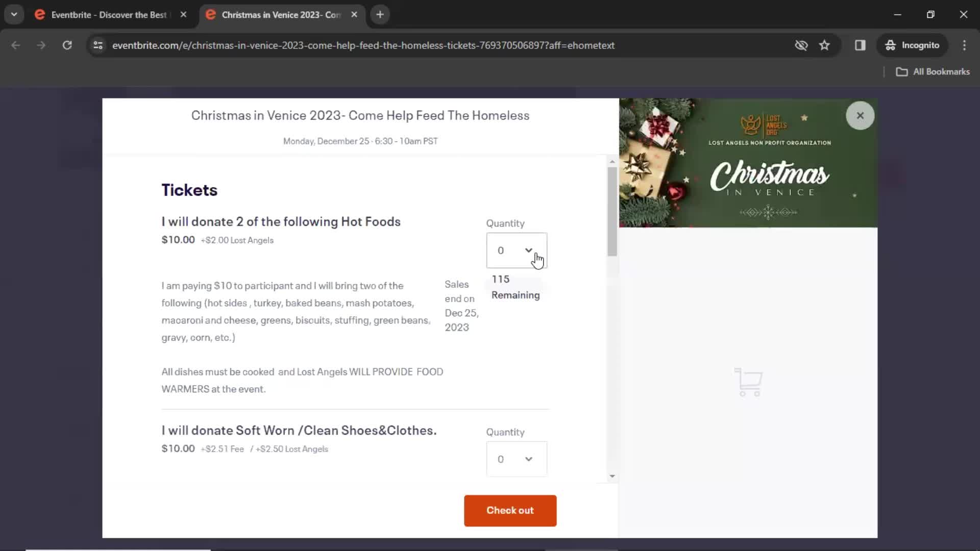This screenshot has height=551, width=980.
Task: View site information icon in address bar
Action: 98,45
